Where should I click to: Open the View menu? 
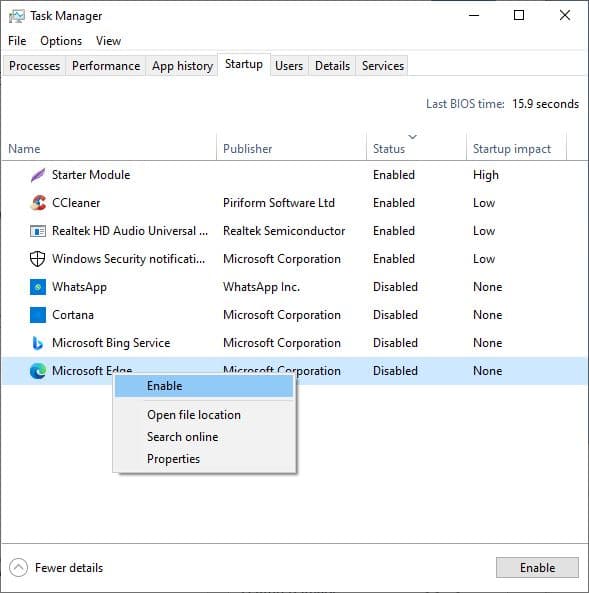[x=108, y=41]
